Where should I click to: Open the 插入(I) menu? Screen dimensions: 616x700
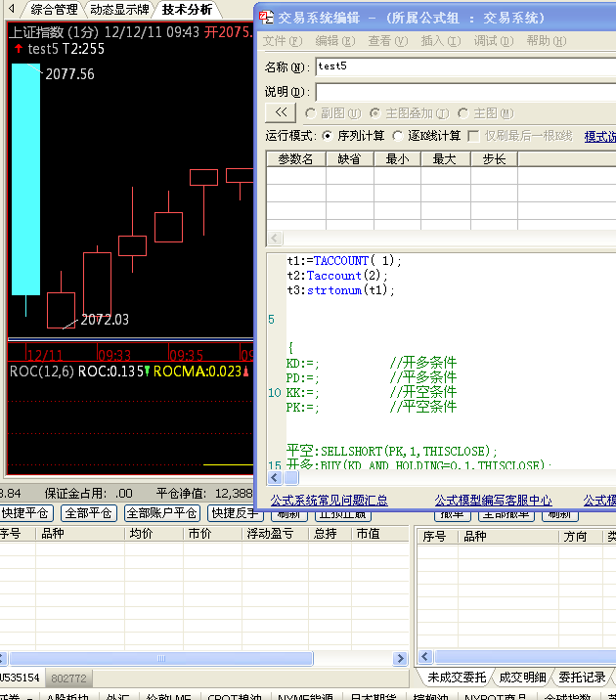tap(440, 41)
